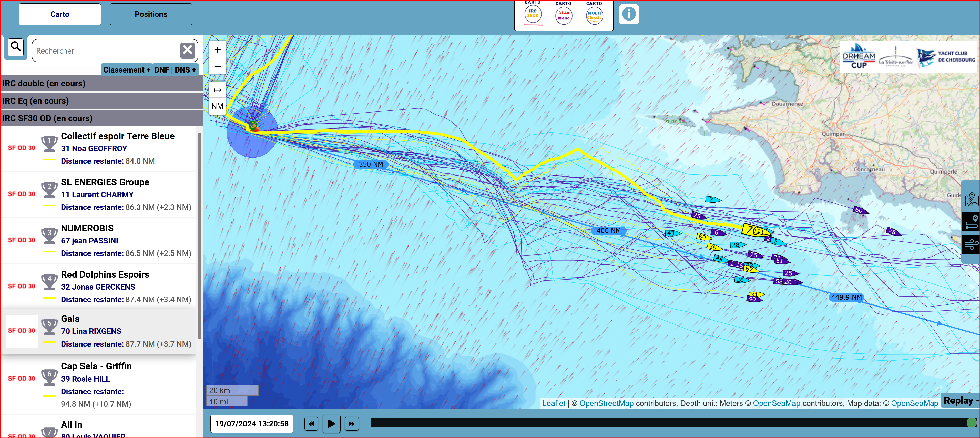Zoom out of the map
Screen dimensions: 980x438
(218, 66)
